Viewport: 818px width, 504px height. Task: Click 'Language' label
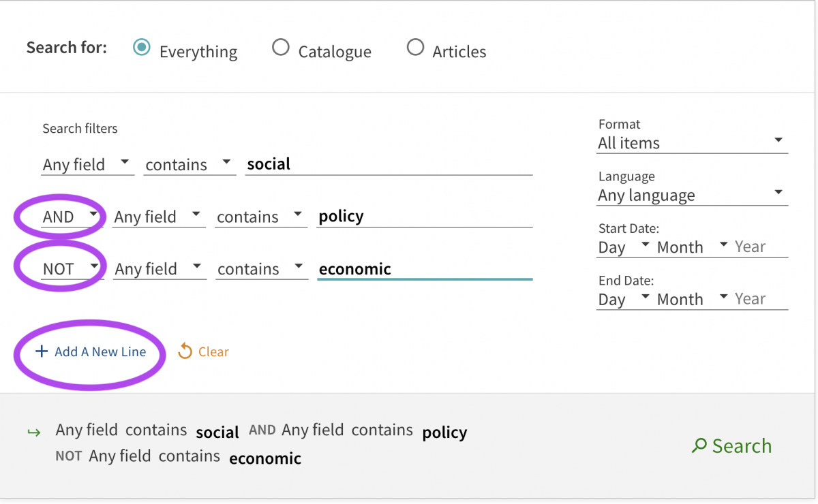626,176
